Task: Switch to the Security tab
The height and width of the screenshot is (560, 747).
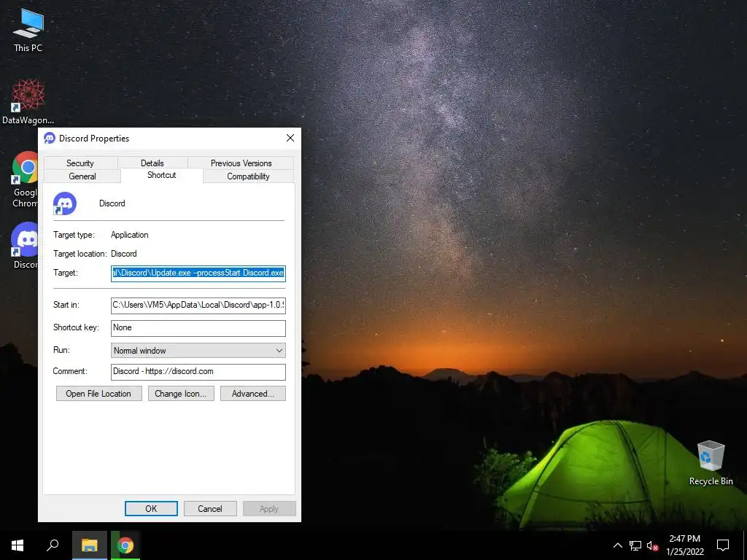Action: (80, 163)
